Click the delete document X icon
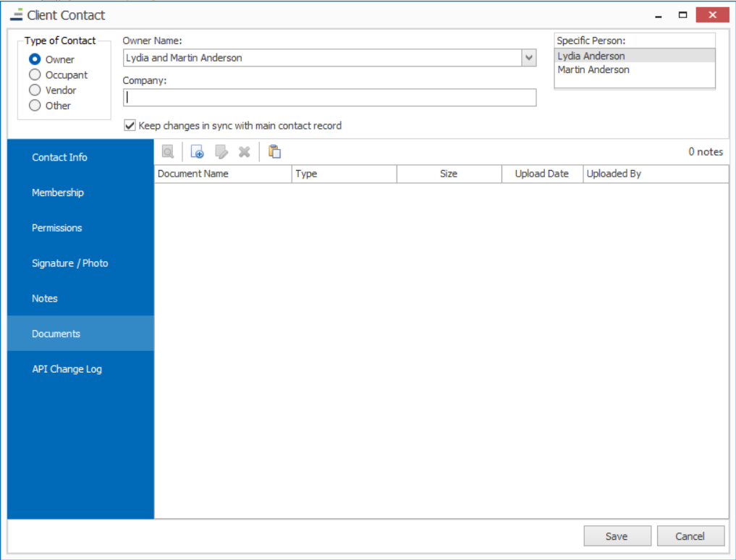Viewport: 736px width, 560px height. pyautogui.click(x=245, y=151)
